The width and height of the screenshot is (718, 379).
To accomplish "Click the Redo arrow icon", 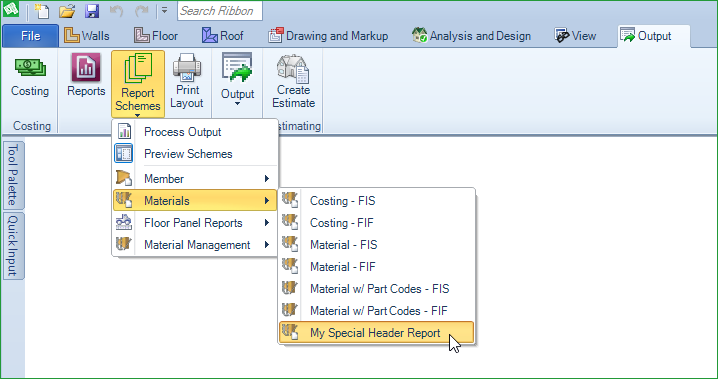I will point(142,11).
